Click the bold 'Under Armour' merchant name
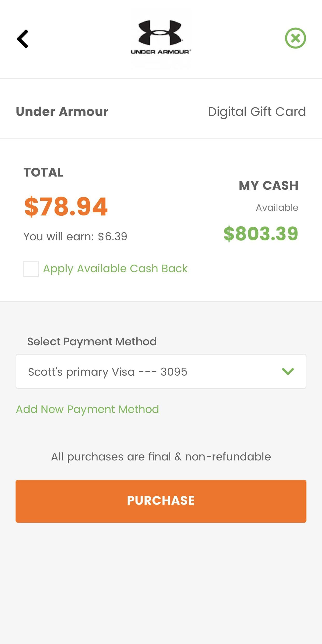The width and height of the screenshot is (322, 644). tap(62, 112)
